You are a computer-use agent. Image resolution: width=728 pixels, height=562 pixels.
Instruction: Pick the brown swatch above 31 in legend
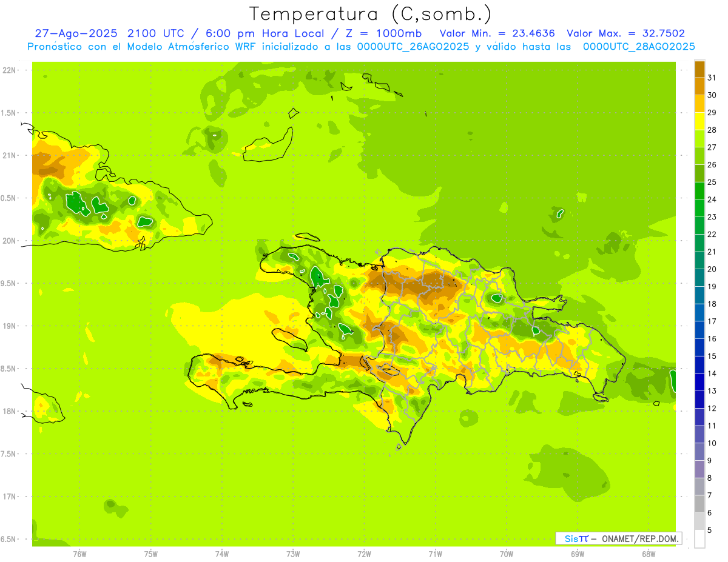coord(700,69)
